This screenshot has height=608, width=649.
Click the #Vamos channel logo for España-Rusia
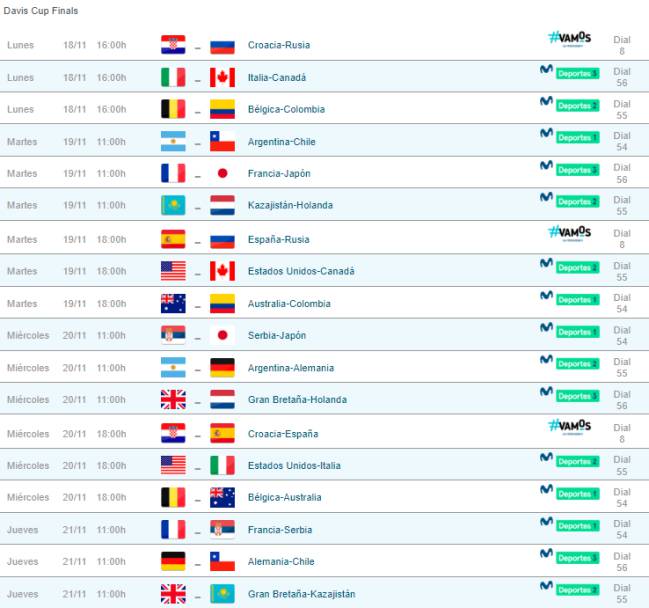click(570, 233)
